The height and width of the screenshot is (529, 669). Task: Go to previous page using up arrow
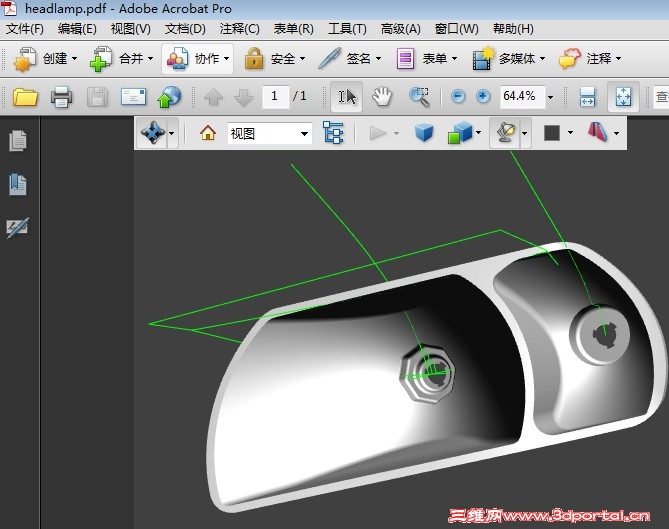point(213,97)
